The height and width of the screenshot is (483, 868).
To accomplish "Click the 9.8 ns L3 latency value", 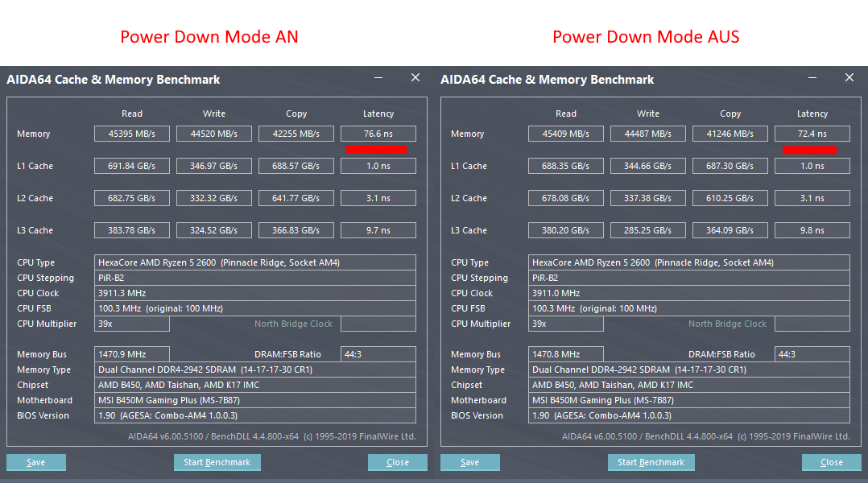I will point(812,230).
